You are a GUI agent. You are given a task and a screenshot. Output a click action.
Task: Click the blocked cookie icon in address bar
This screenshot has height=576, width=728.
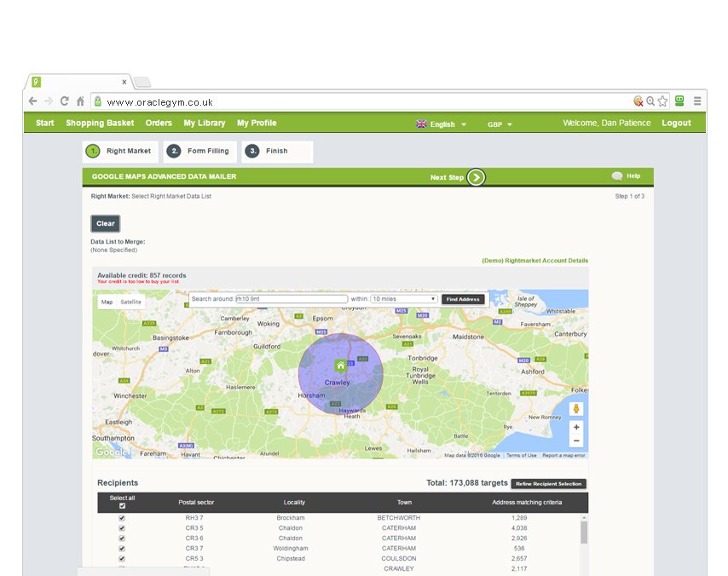tap(638, 101)
